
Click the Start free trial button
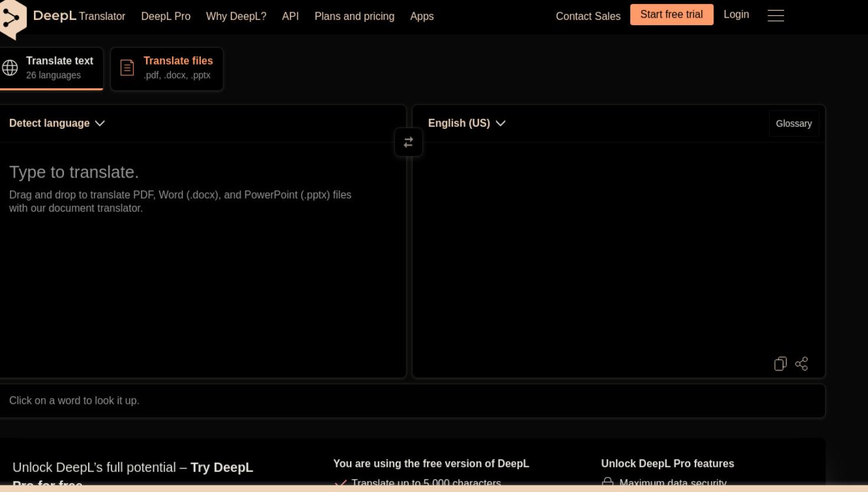tap(671, 15)
